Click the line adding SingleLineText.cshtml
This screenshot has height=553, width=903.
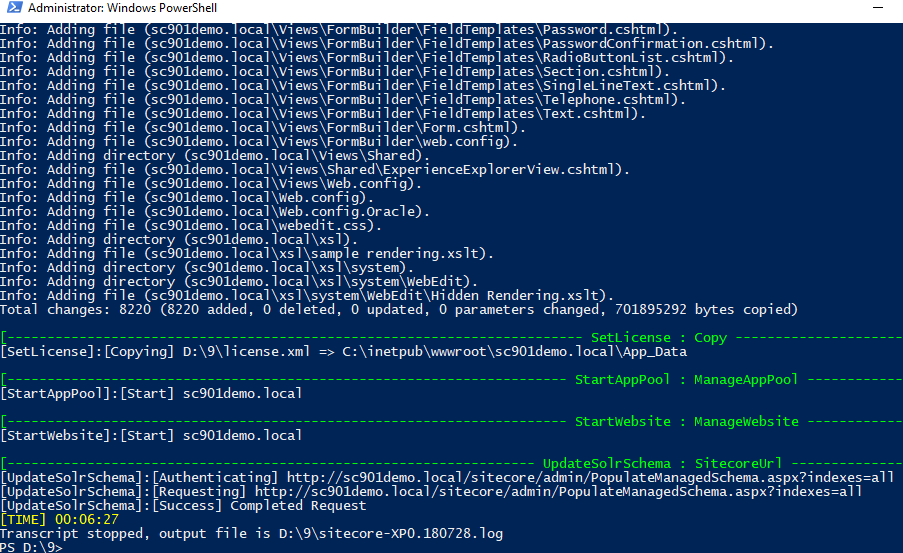coord(363,85)
